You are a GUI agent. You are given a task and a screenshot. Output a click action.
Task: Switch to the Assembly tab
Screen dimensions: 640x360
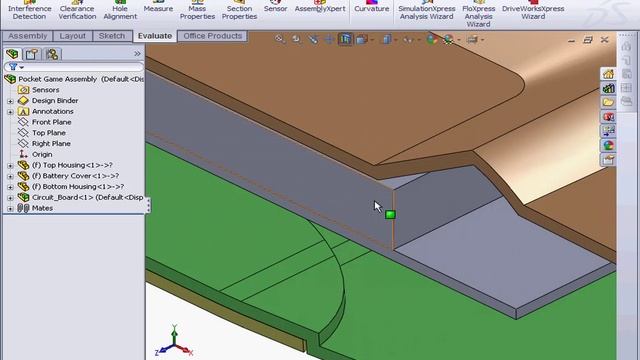(28, 36)
